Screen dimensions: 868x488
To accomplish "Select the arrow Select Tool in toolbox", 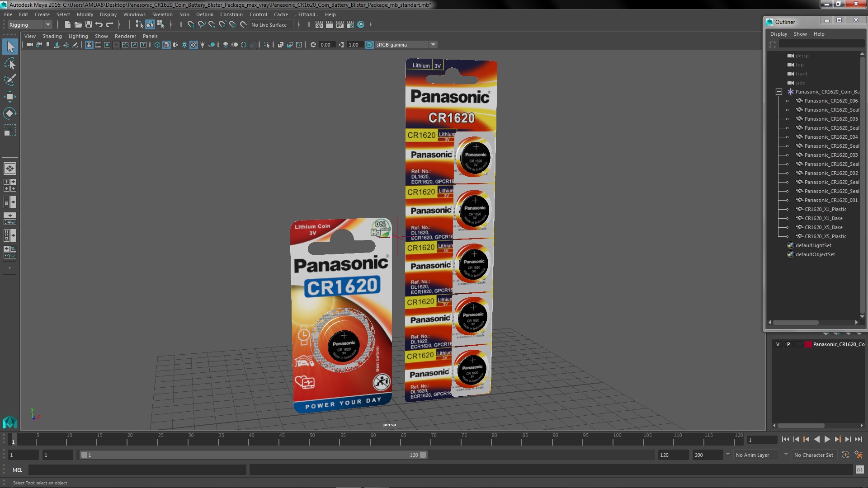I will tap(10, 47).
